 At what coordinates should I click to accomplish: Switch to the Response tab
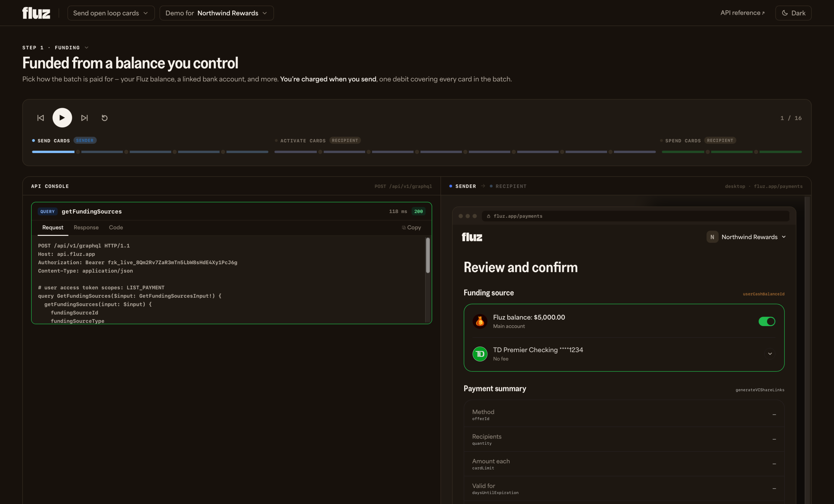click(86, 227)
